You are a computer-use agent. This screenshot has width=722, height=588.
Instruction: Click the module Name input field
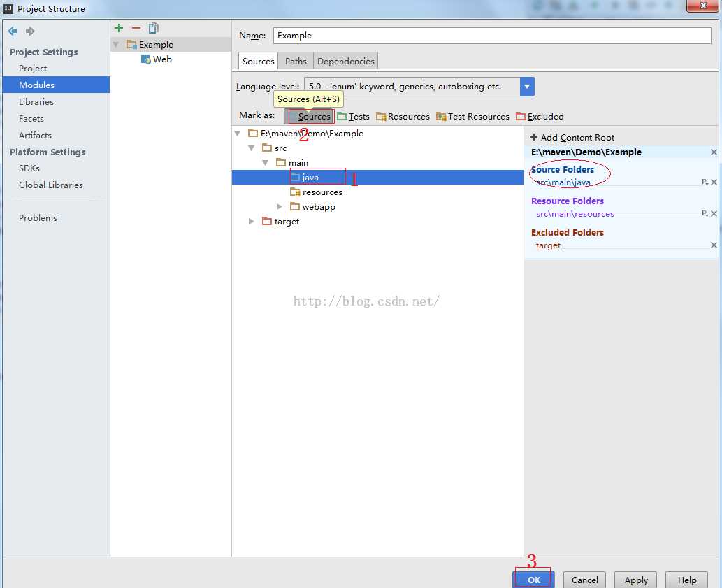click(492, 36)
